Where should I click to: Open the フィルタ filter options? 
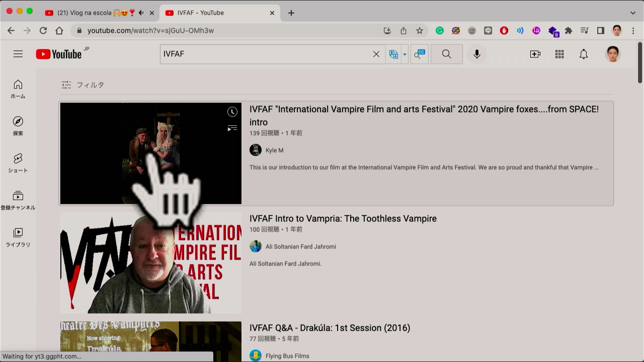coord(83,85)
